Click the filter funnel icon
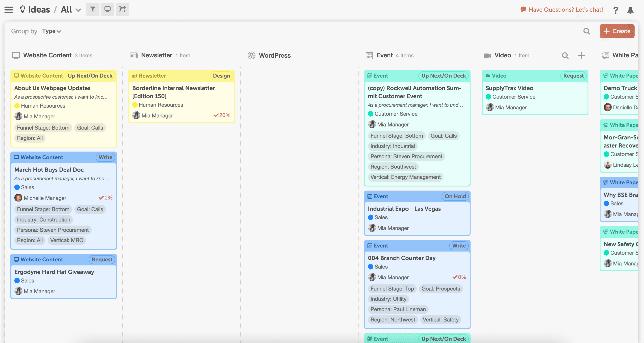 pyautogui.click(x=93, y=9)
